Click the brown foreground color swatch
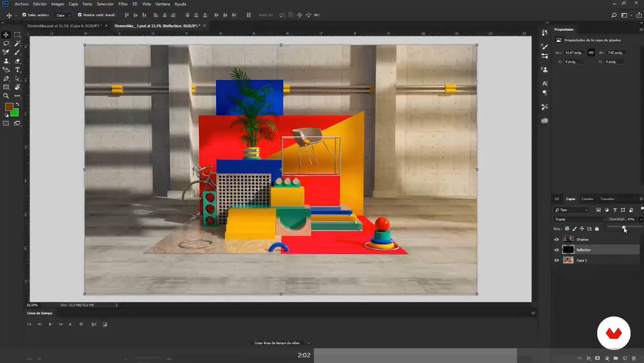644x363 pixels. click(9, 107)
